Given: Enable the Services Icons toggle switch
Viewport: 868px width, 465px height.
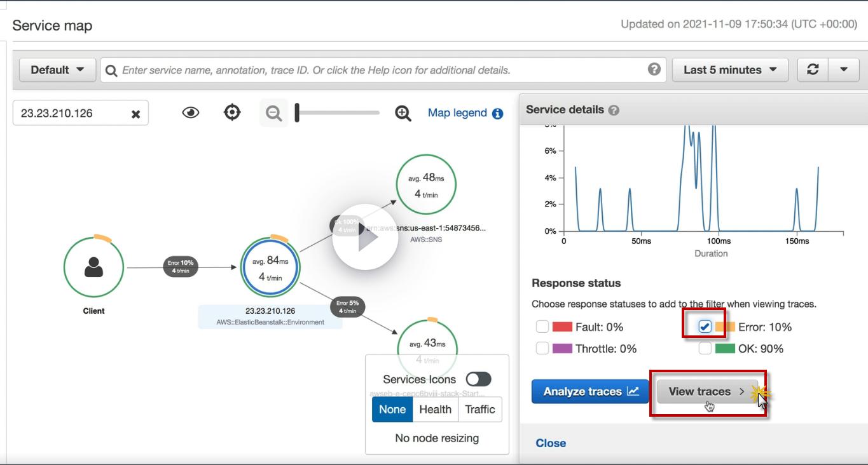Looking at the screenshot, I should tap(478, 379).
